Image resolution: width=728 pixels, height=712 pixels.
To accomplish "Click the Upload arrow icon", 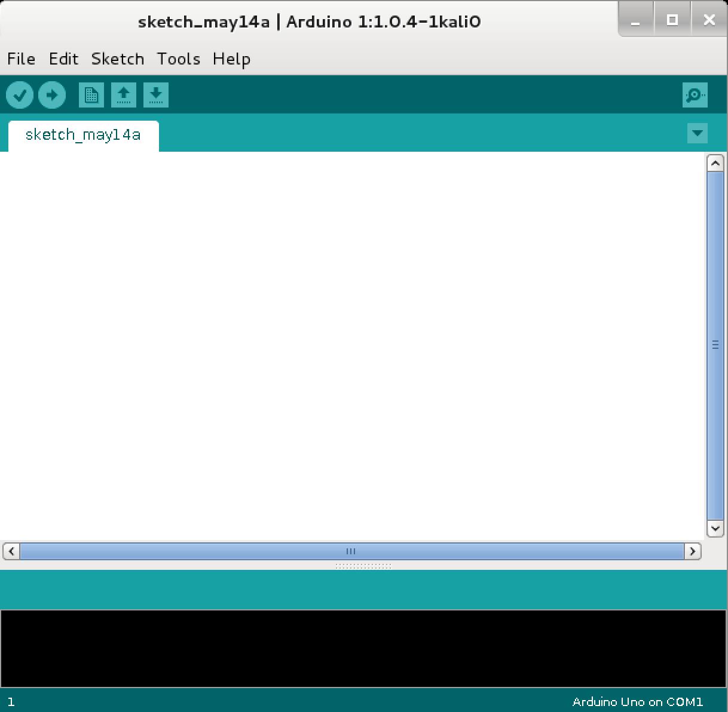I will pyautogui.click(x=52, y=95).
